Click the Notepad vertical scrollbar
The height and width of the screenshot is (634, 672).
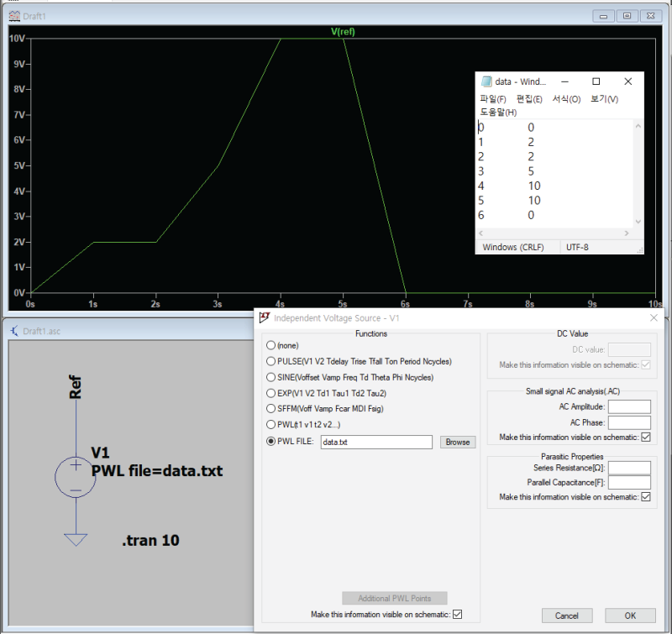[x=638, y=173]
